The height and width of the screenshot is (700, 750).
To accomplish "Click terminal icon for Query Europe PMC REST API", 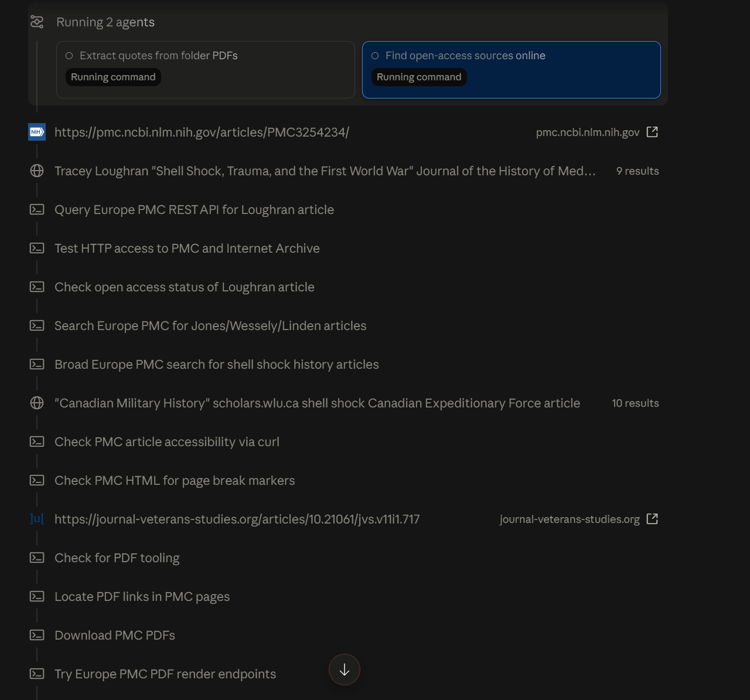I will 37,209.
